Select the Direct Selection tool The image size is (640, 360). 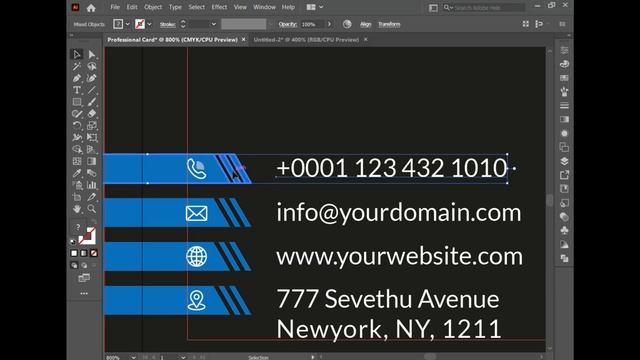click(x=92, y=54)
